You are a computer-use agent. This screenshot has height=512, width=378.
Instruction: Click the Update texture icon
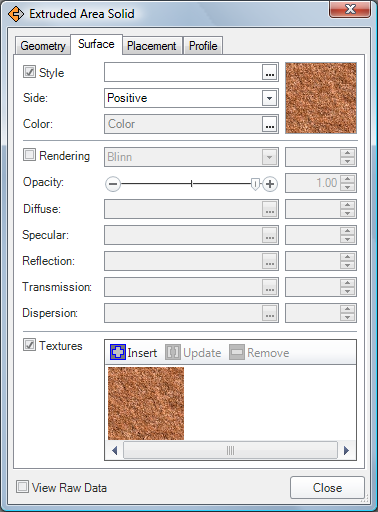tap(173, 352)
